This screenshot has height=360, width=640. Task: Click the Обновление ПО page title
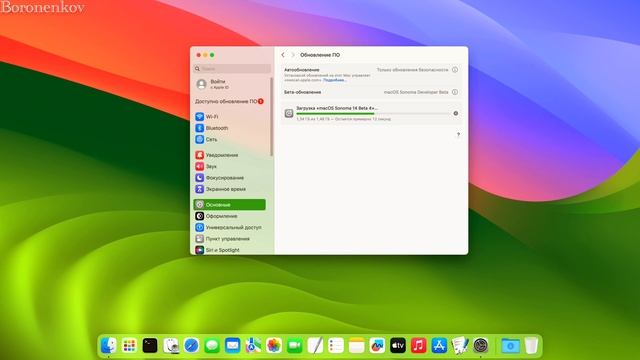[320, 55]
